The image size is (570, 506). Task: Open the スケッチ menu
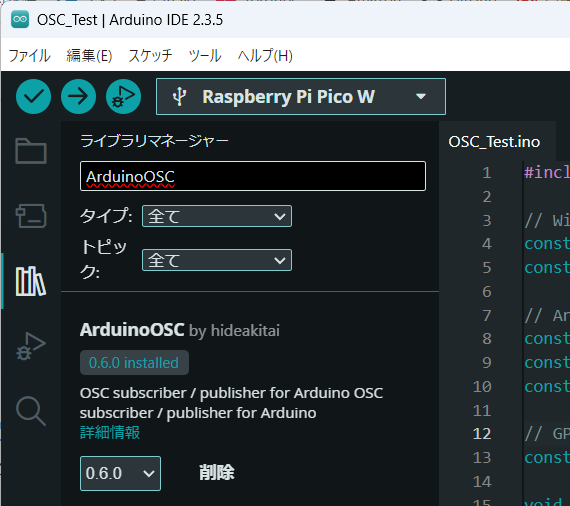[150, 56]
